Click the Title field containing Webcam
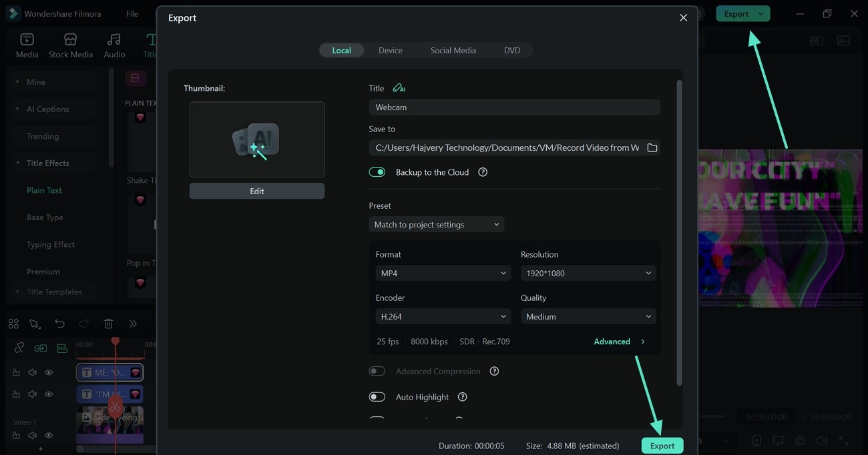868x455 pixels. click(x=514, y=107)
